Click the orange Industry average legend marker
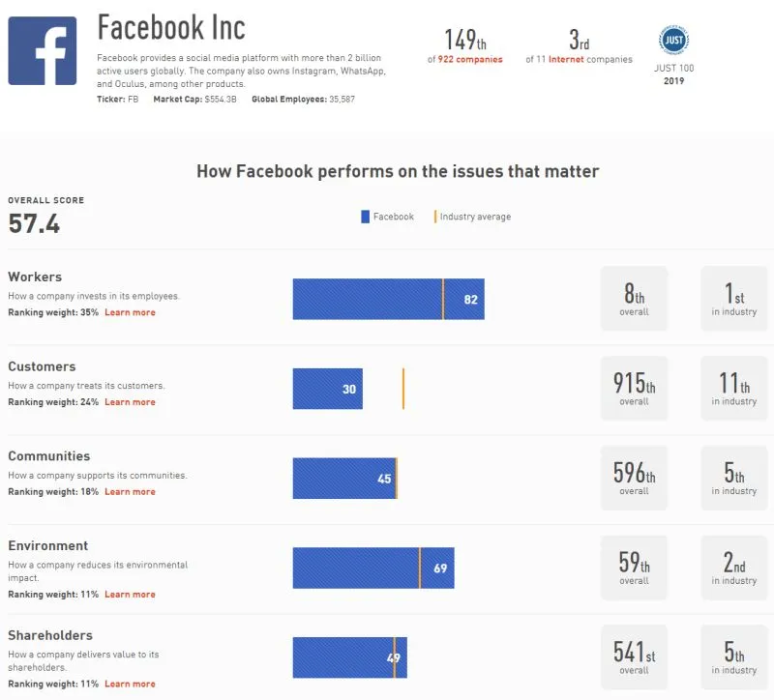 click(434, 217)
